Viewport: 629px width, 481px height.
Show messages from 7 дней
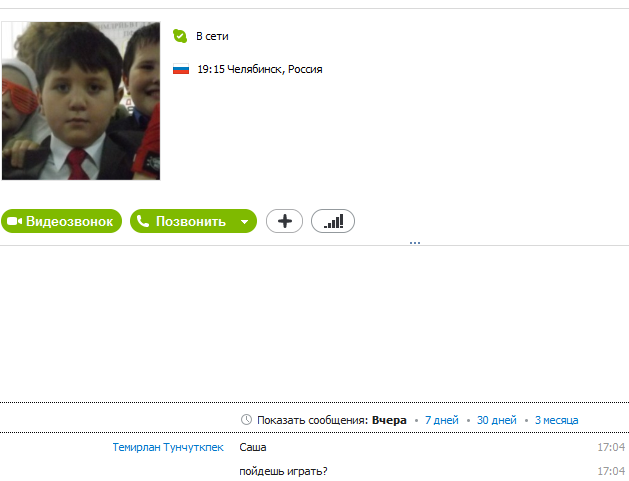coord(442,420)
